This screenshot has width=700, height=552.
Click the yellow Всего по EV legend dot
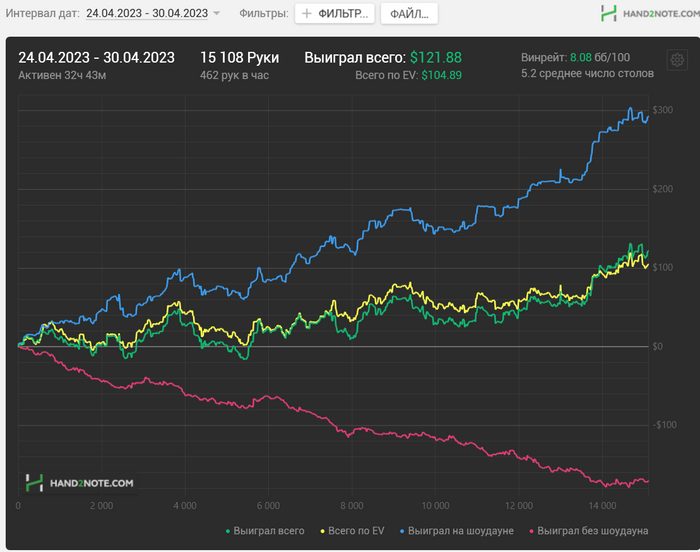click(x=322, y=531)
